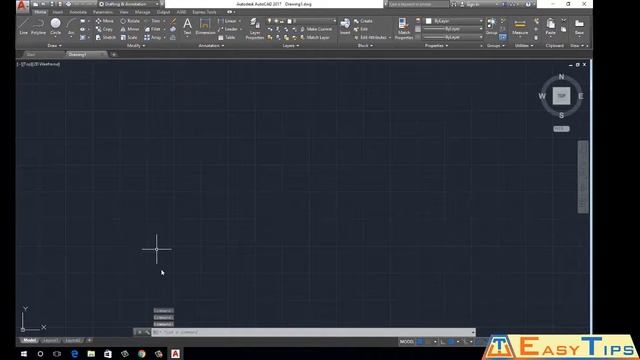The height and width of the screenshot is (360, 640).
Task: Expand the Draw panel
Action: point(54,46)
